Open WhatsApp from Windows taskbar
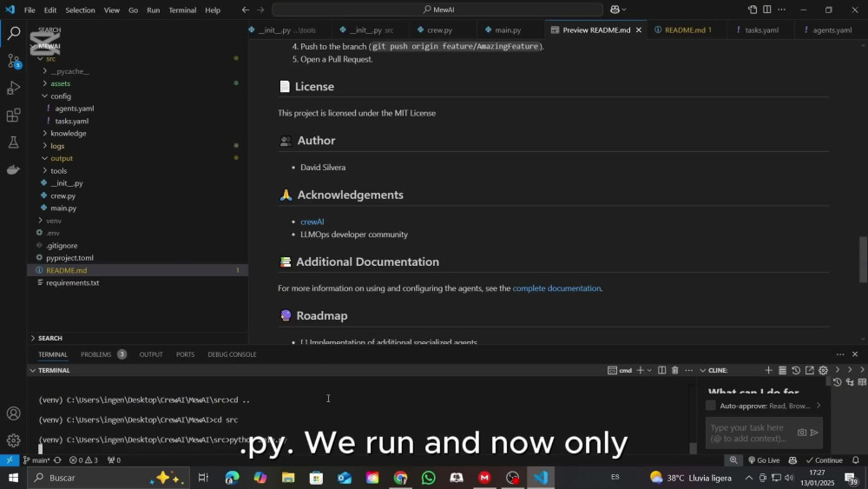This screenshot has height=489, width=868. pos(429,478)
